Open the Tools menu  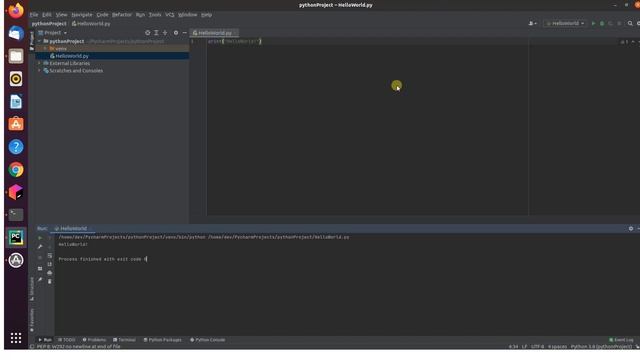tap(155, 15)
